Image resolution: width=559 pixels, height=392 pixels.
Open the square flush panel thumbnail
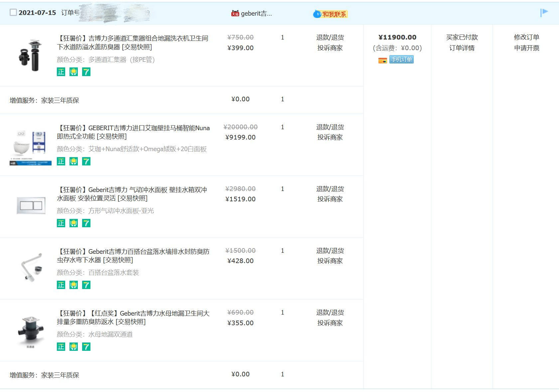point(31,205)
